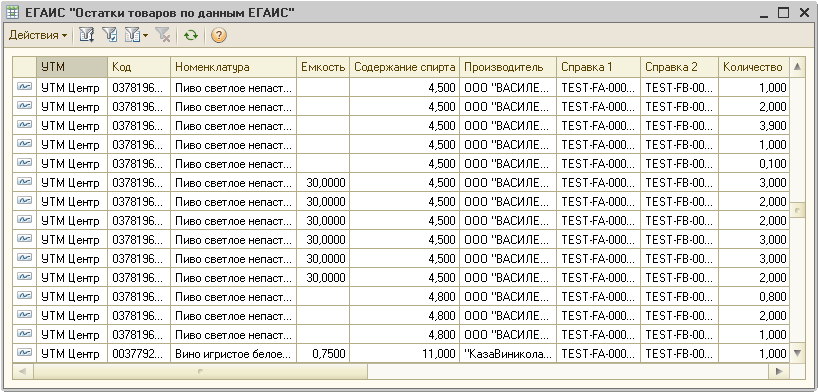Viewport: 818px width, 392px height.
Task: Click the Количество column header
Action: click(x=753, y=67)
